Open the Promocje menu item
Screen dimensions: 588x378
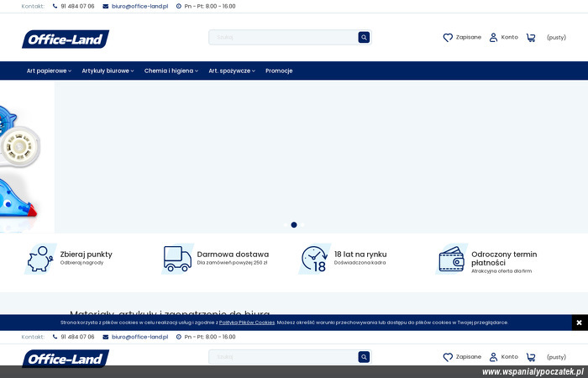(x=279, y=71)
